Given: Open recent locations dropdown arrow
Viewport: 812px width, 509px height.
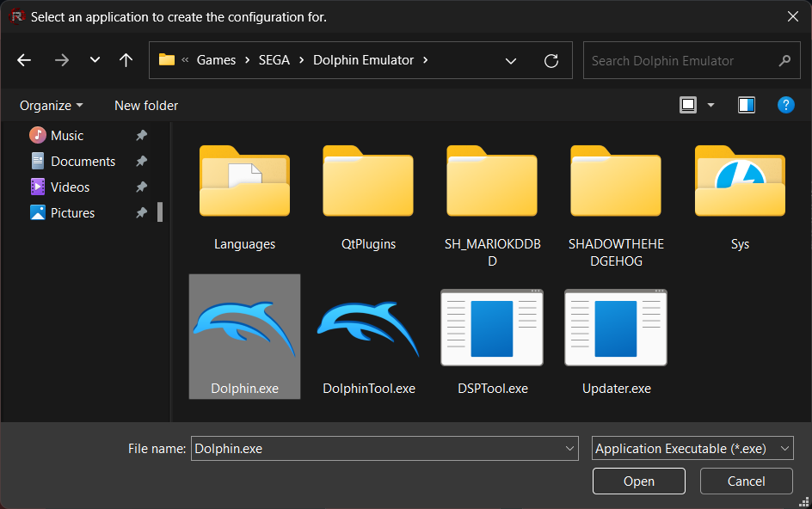Looking at the screenshot, I should (95, 60).
